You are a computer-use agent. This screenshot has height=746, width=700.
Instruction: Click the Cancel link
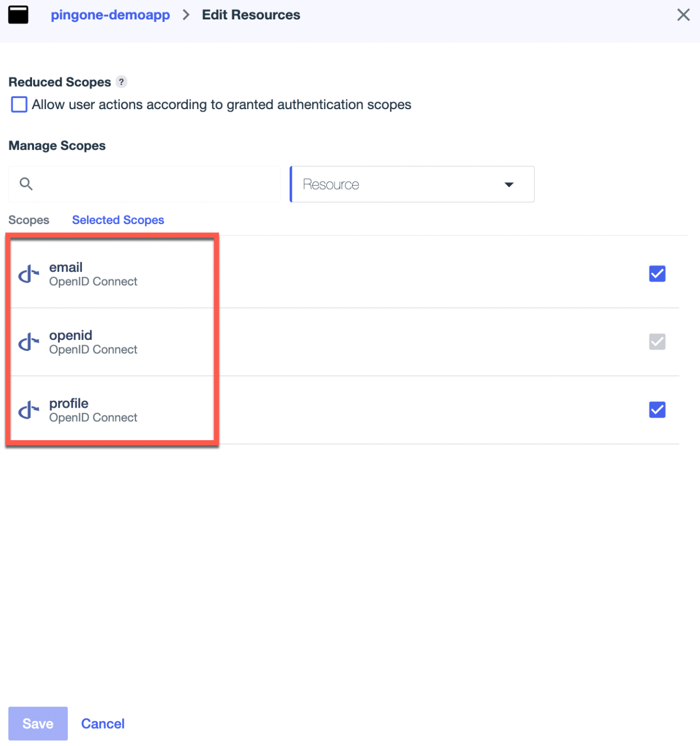pos(103,723)
